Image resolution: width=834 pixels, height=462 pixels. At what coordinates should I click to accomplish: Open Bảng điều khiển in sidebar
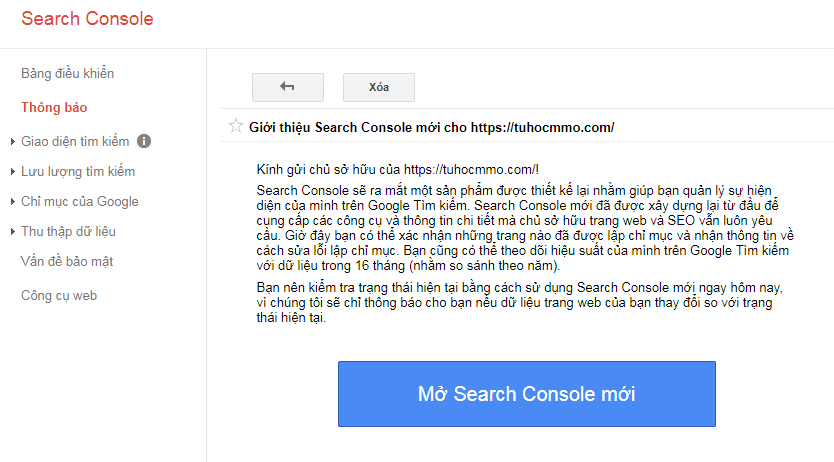click(x=68, y=73)
